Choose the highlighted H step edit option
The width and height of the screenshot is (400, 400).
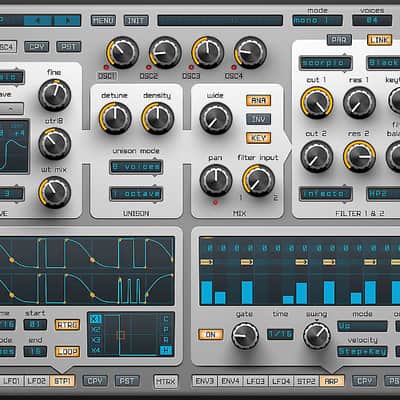[166, 351]
